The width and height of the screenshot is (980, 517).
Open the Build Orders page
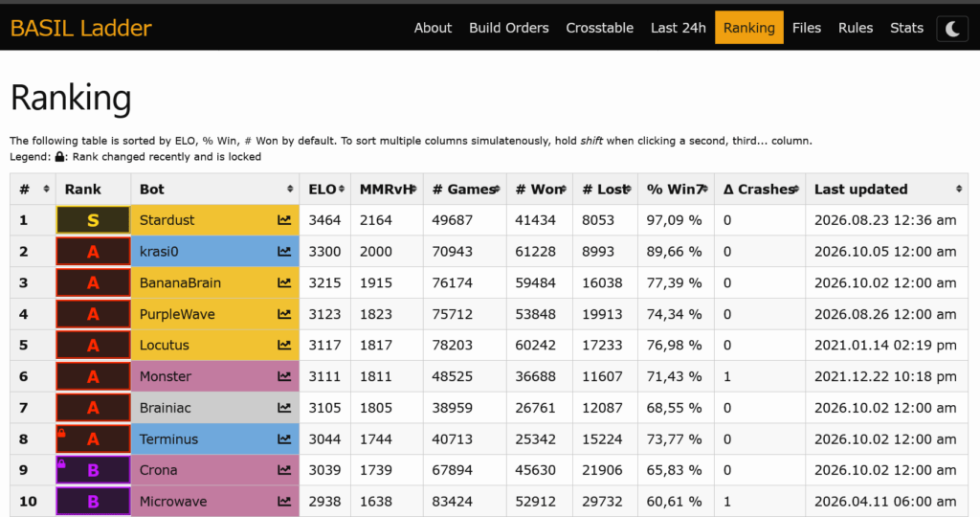[x=509, y=28]
